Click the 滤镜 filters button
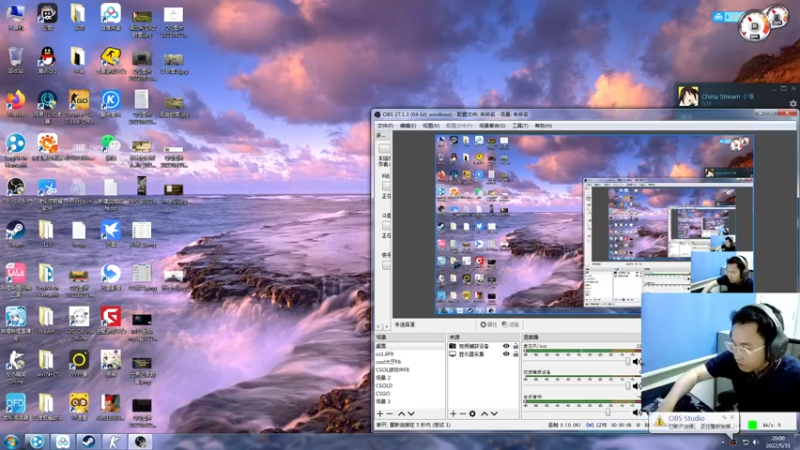The width and height of the screenshot is (800, 450). 511,324
